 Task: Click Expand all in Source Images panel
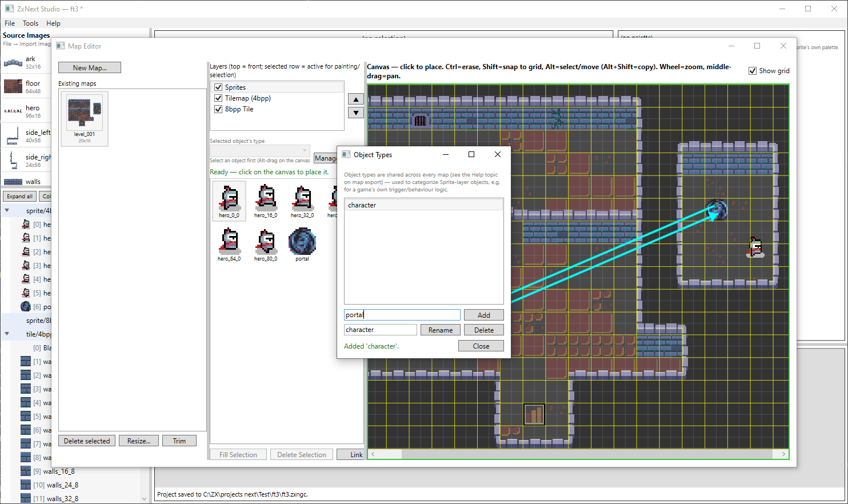click(x=20, y=197)
